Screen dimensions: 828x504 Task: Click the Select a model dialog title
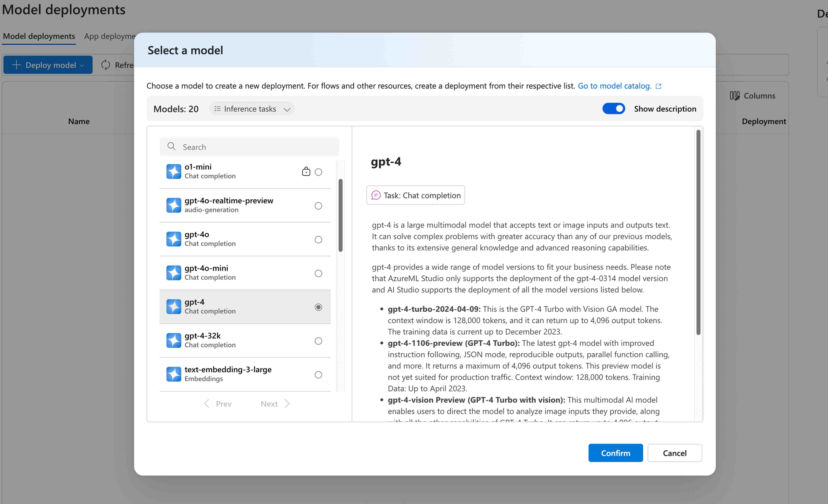click(x=185, y=50)
